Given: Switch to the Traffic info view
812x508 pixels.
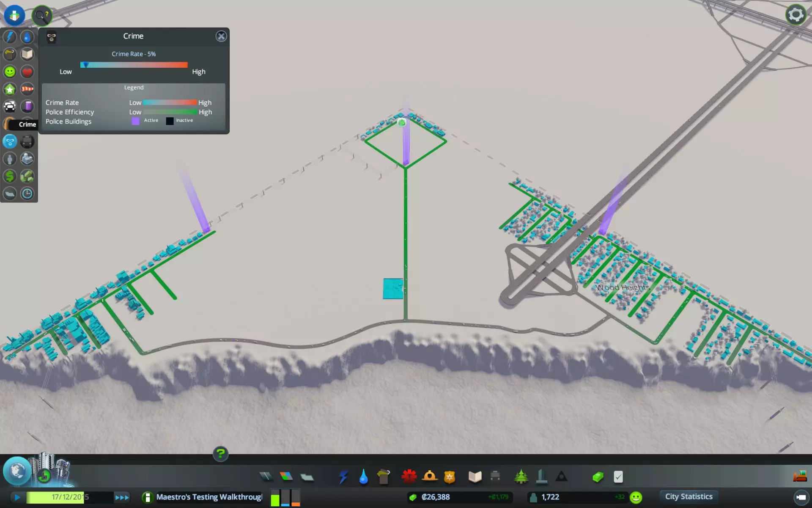Looking at the screenshot, I should pyautogui.click(x=10, y=106).
